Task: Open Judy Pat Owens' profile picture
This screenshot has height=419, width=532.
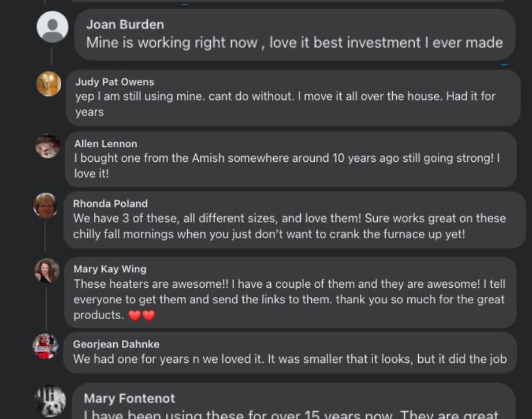Action: tap(49, 84)
